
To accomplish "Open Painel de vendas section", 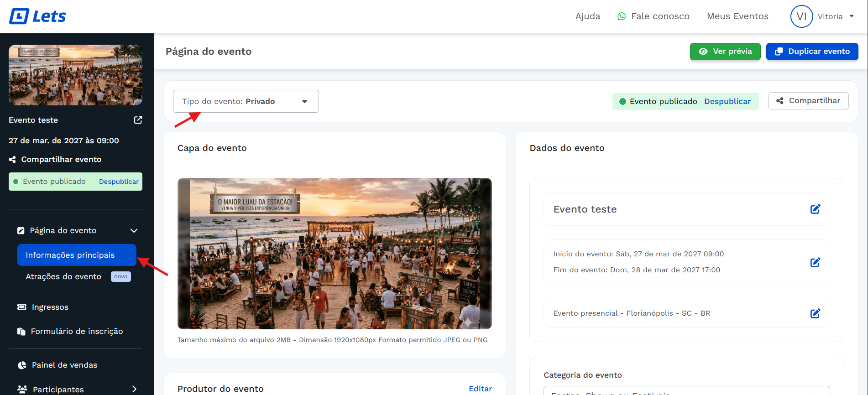I will tap(64, 365).
